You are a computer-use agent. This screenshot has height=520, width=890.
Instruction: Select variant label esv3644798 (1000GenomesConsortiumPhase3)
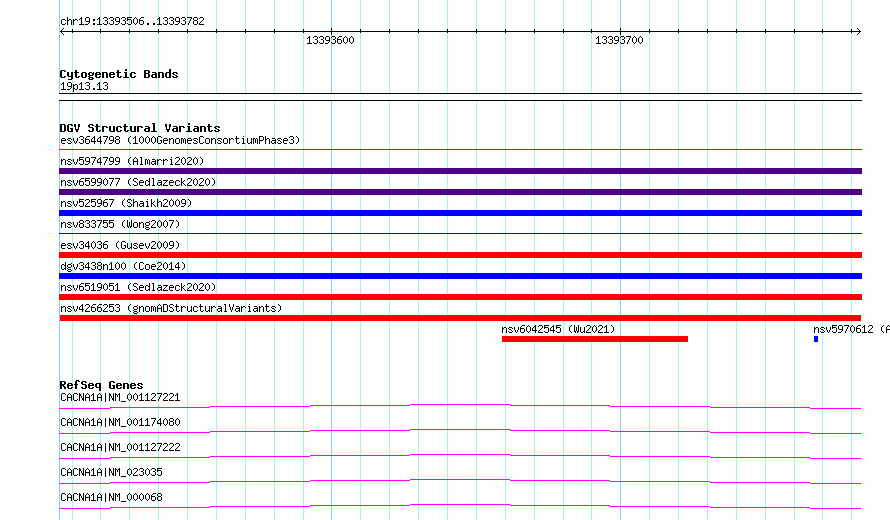click(x=180, y=140)
